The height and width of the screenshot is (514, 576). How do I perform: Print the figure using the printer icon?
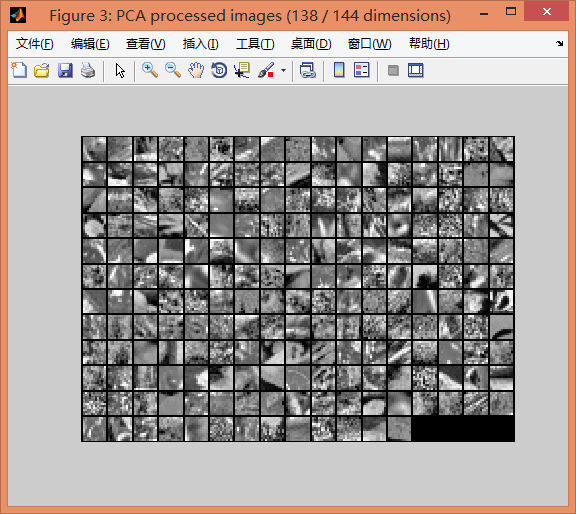(x=88, y=70)
